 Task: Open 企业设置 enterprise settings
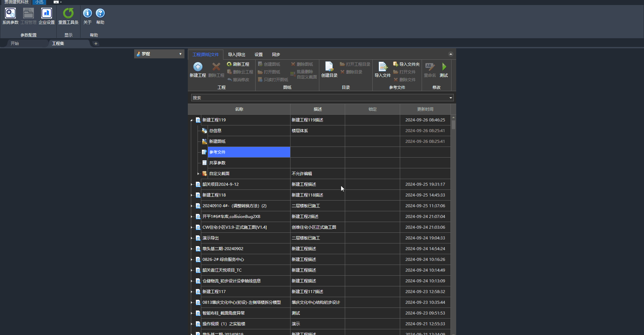pyautogui.click(x=47, y=14)
